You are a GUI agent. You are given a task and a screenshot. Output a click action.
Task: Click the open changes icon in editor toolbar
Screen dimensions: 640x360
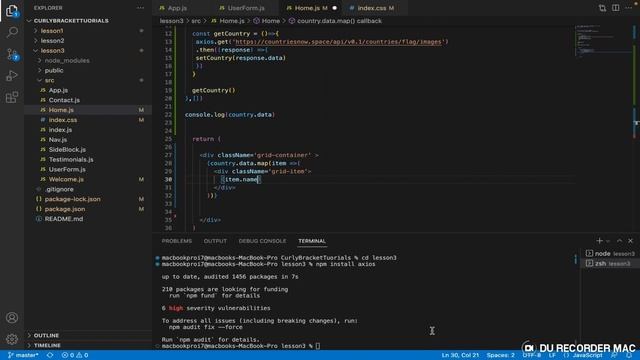(x=602, y=8)
